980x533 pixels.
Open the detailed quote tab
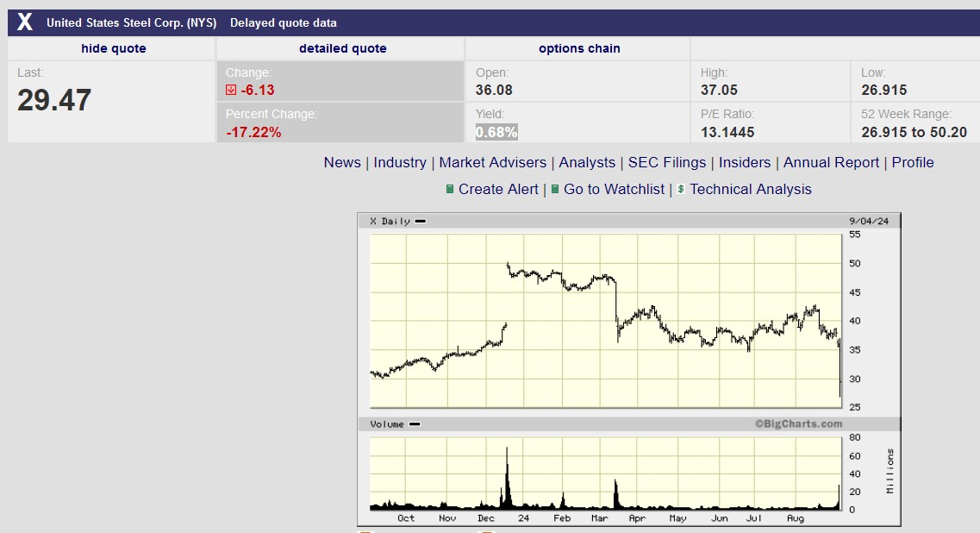click(x=342, y=48)
